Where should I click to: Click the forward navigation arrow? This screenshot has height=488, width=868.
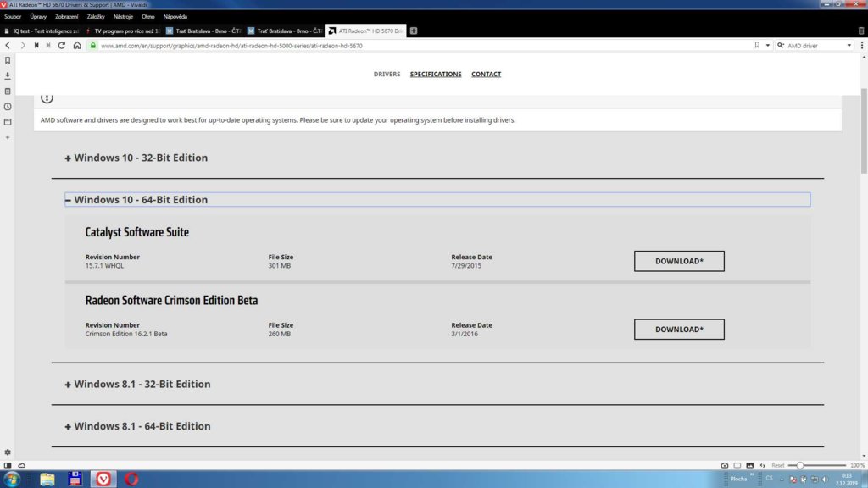point(23,46)
